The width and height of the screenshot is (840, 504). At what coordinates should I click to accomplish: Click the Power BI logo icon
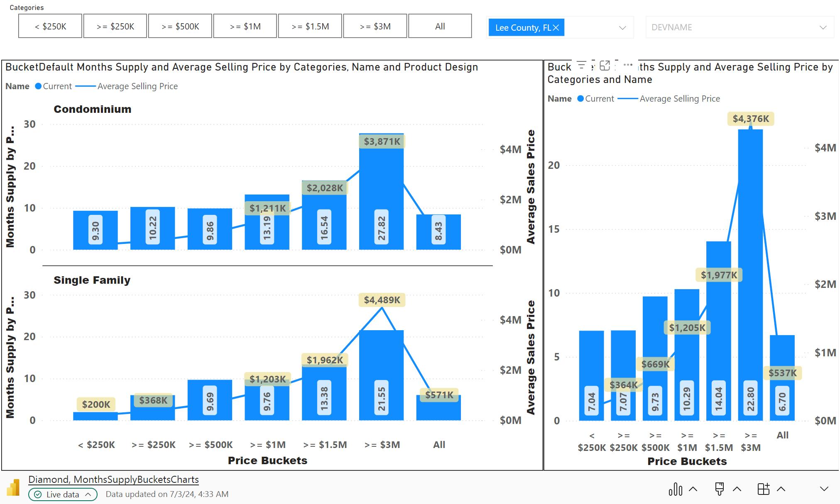(x=14, y=487)
